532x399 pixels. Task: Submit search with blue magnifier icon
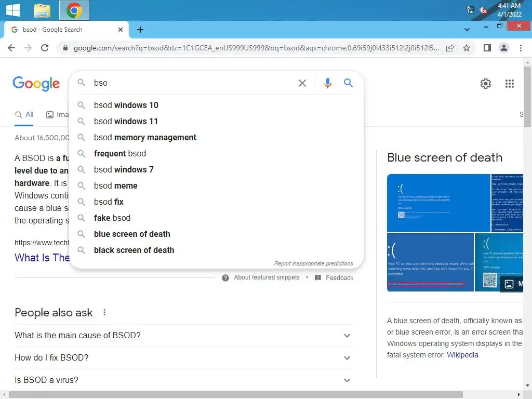coord(348,83)
